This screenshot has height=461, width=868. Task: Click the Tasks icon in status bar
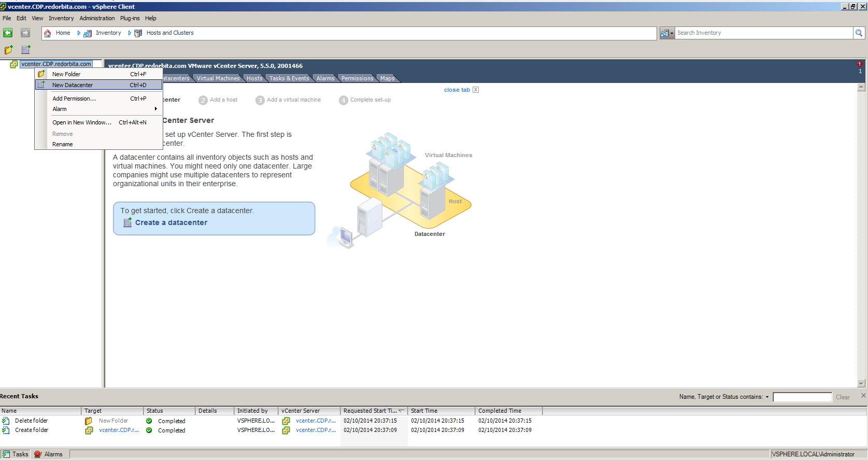coord(6,454)
